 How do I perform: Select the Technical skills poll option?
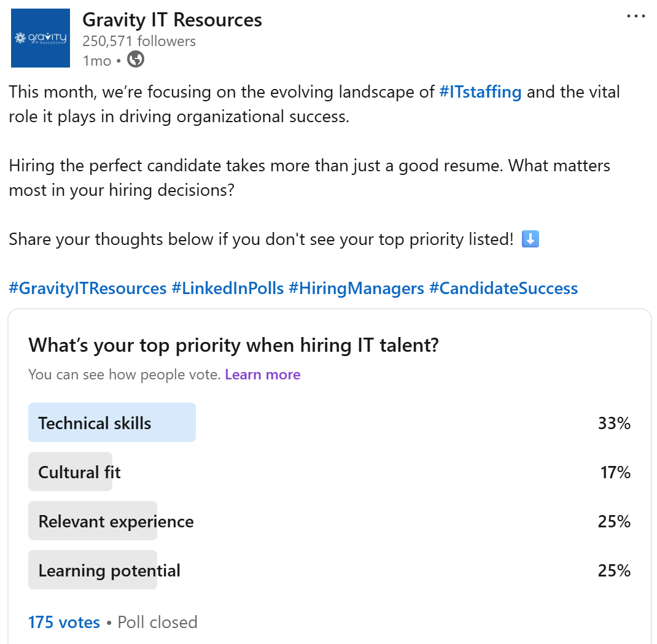[x=329, y=422]
